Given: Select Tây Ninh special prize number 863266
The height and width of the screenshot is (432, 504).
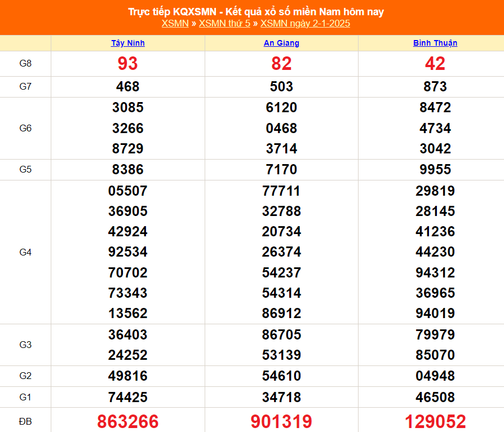Looking at the screenshot, I should 128,421.
